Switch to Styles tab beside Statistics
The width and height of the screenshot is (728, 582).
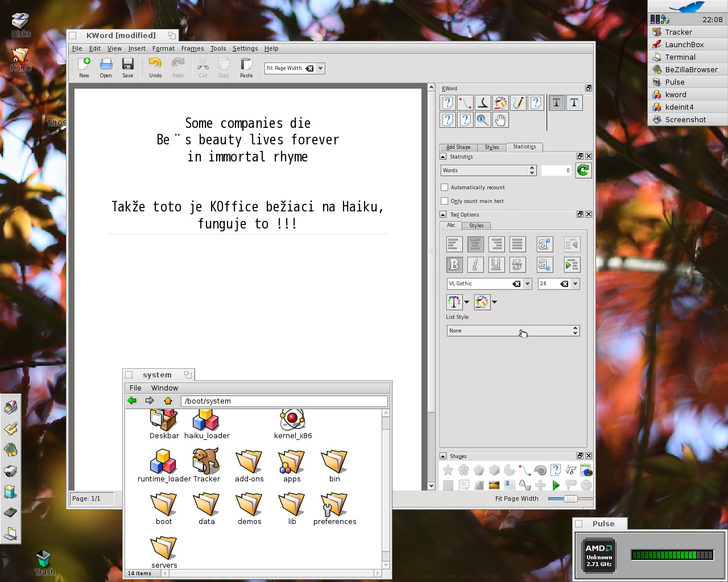click(492, 147)
